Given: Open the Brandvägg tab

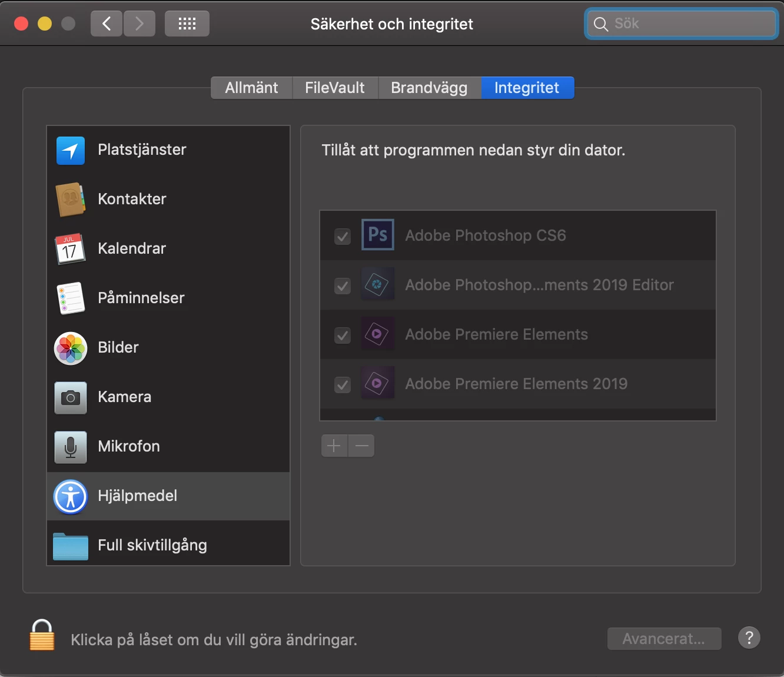Looking at the screenshot, I should coord(429,88).
